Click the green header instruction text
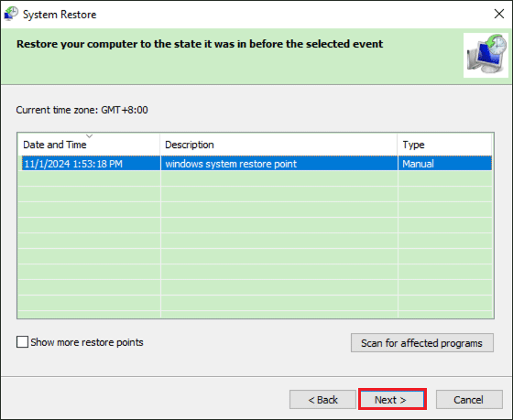This screenshot has height=420, width=513. click(x=200, y=44)
